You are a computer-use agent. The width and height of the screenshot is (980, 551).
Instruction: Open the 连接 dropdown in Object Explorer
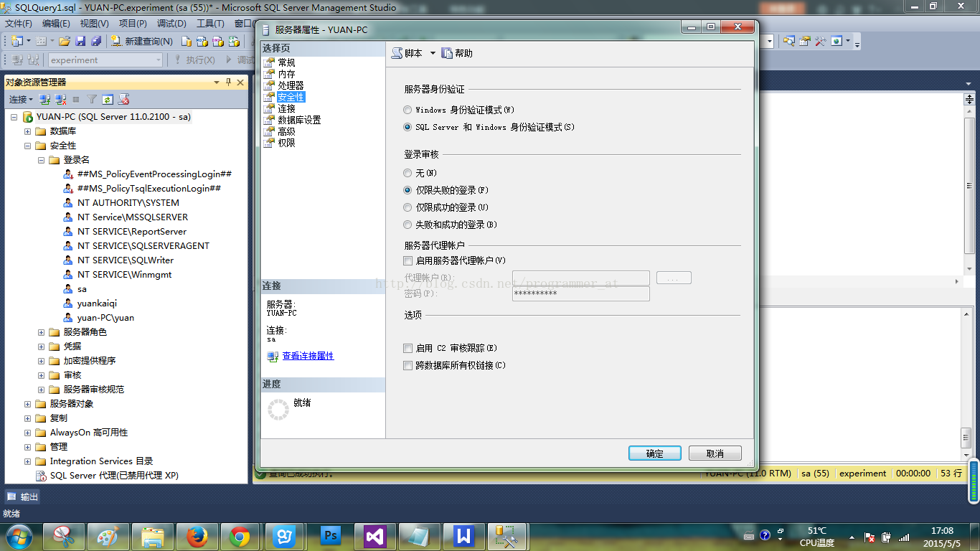(x=21, y=99)
